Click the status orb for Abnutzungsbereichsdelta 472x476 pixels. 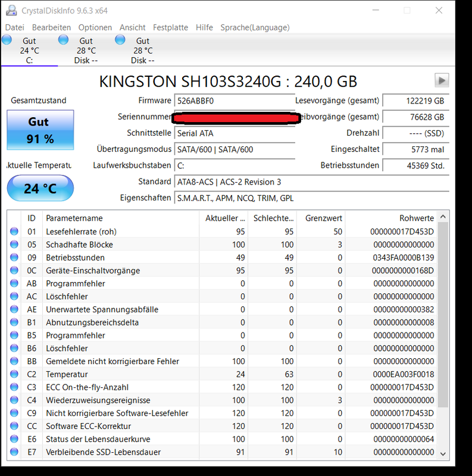pyautogui.click(x=14, y=322)
